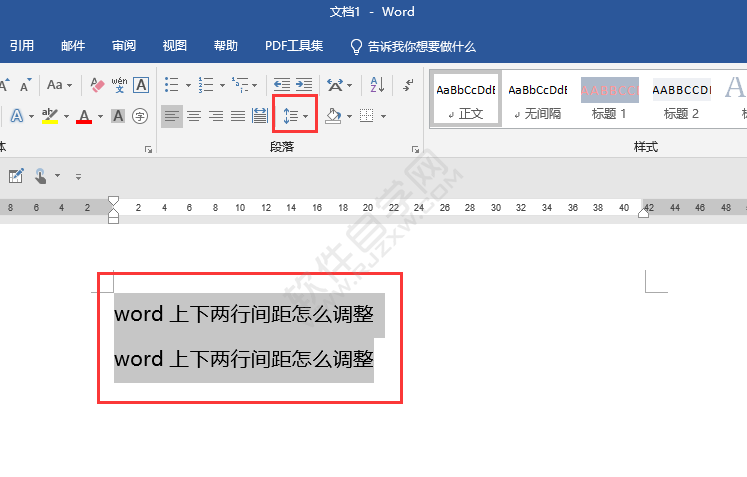Center the text
Screen dimensions: 747x477
(x=194, y=116)
